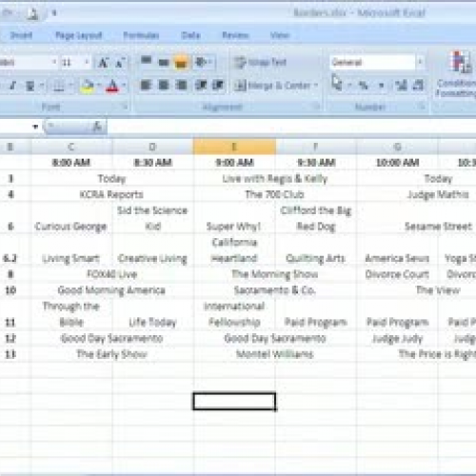
Task: Toggle the highlighted Bottom Align button
Action: coord(181,62)
